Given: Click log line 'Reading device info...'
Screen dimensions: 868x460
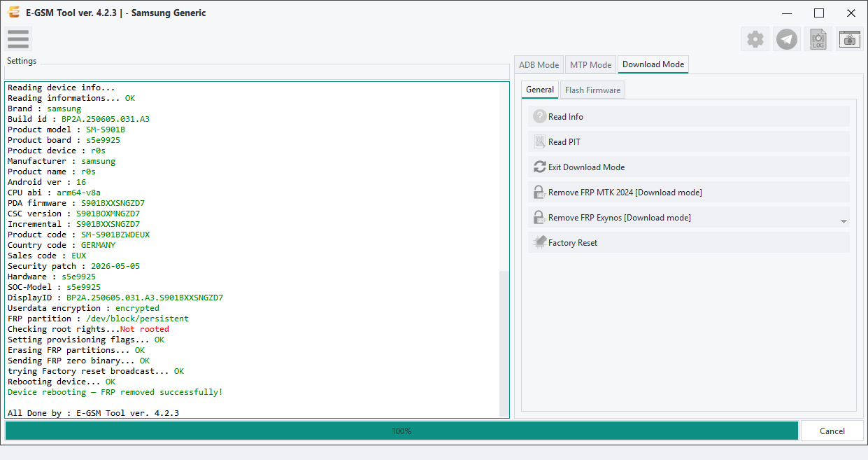Looking at the screenshot, I should click(61, 88).
